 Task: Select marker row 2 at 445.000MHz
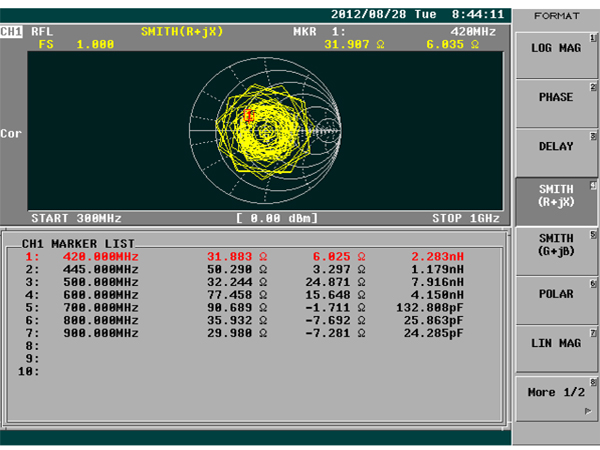[244, 269]
